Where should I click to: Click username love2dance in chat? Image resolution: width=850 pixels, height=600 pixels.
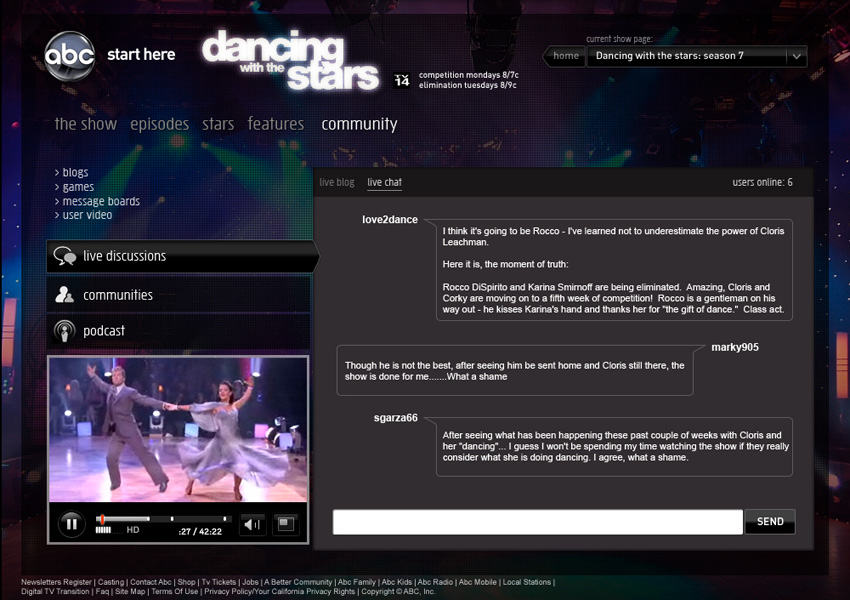(390, 220)
